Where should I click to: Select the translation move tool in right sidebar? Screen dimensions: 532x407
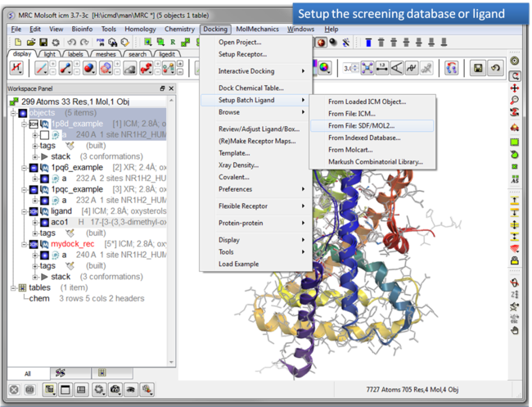514,88
